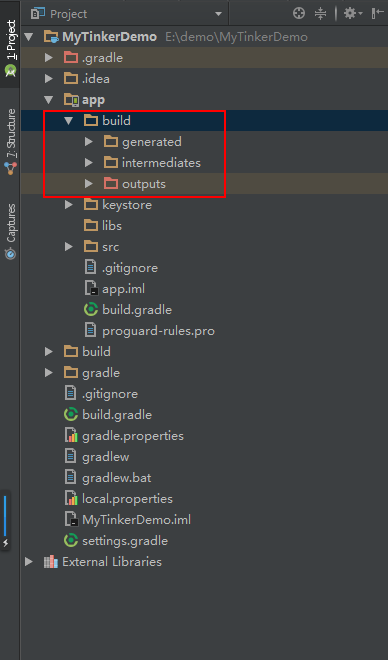Select gradlew.bat file
Viewport: 388px width, 660px height.
pos(117,478)
